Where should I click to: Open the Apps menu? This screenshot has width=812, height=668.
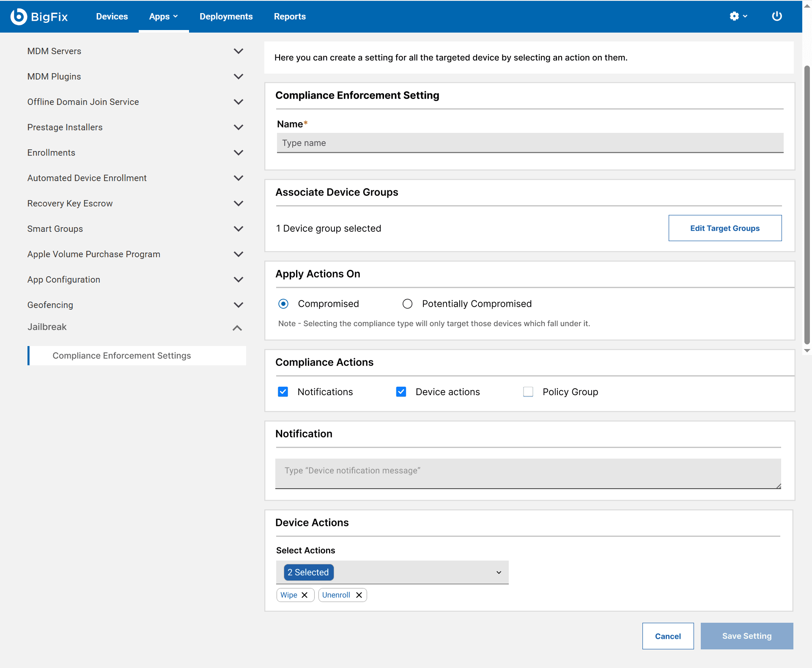163,16
